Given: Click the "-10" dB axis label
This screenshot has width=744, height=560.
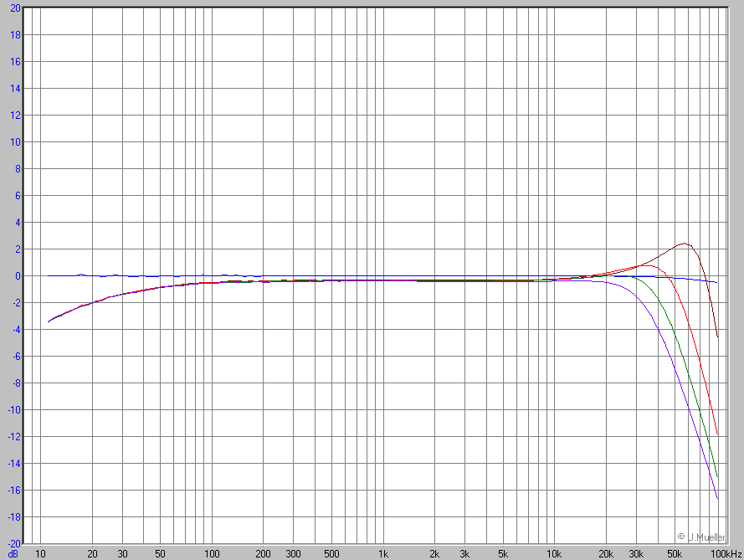Looking at the screenshot, I should point(14,410).
